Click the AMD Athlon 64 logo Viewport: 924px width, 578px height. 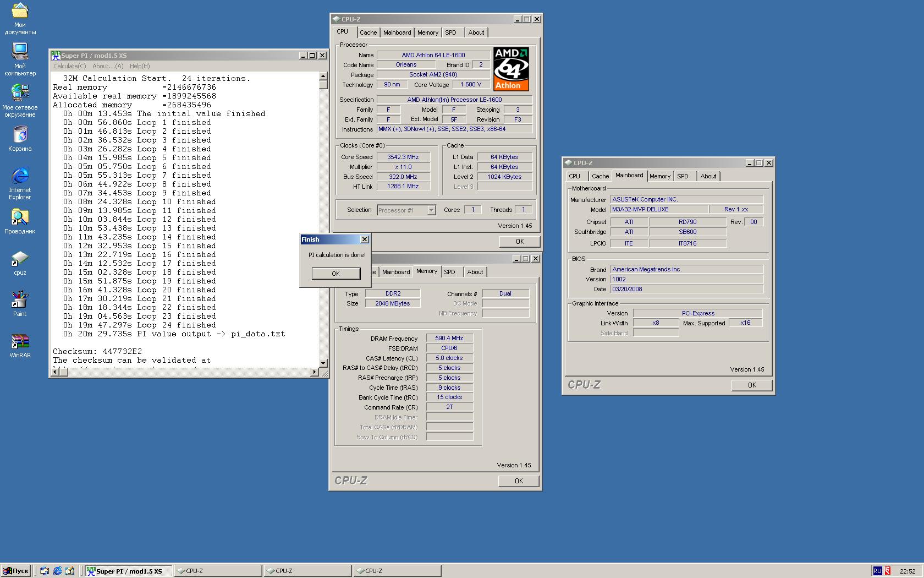511,69
